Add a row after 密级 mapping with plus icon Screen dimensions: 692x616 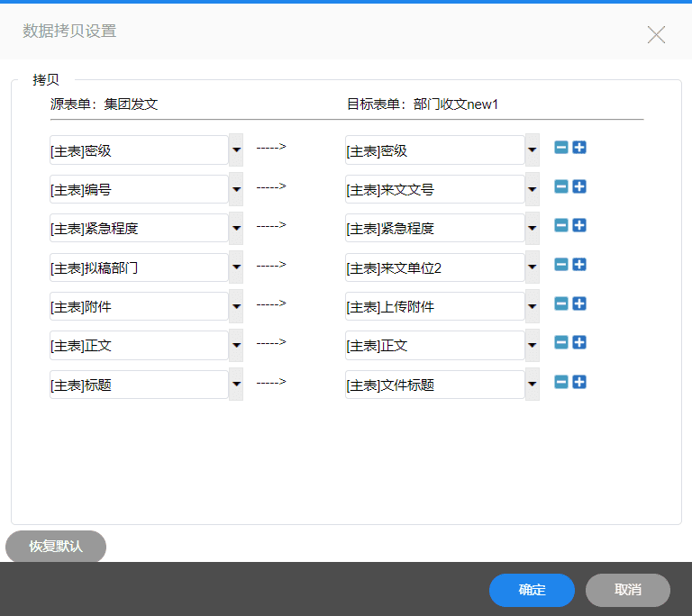pyautogui.click(x=579, y=148)
